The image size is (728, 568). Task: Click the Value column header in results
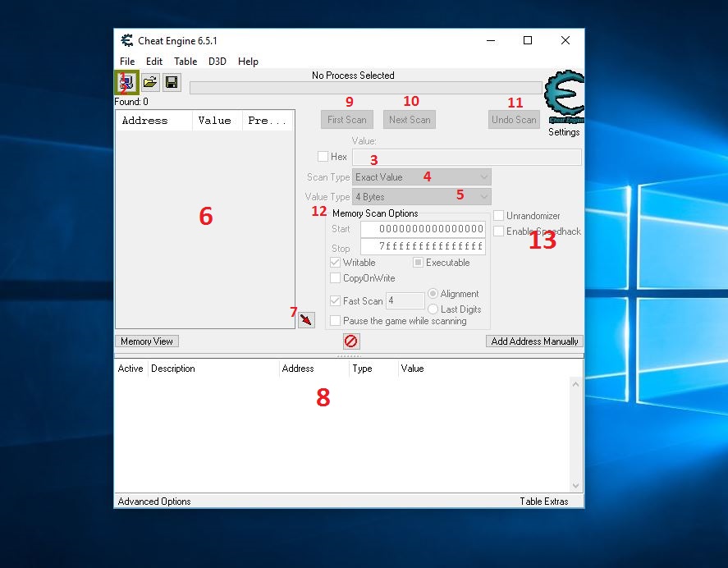(x=217, y=121)
